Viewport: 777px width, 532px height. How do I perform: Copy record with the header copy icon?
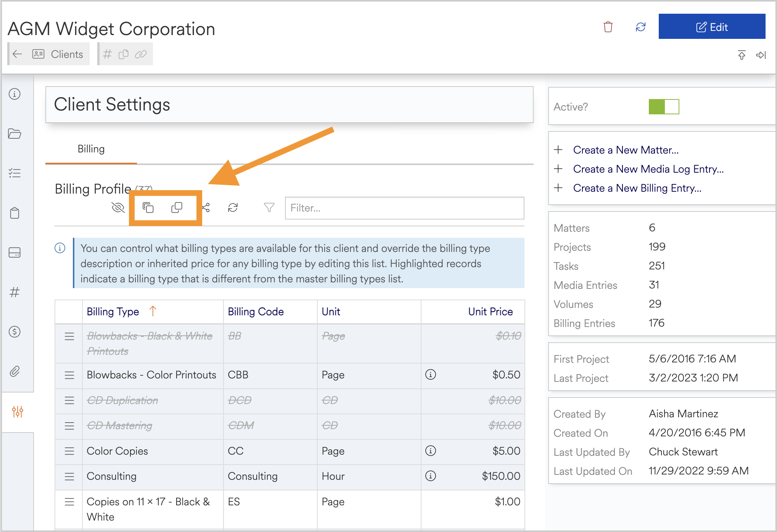(124, 54)
